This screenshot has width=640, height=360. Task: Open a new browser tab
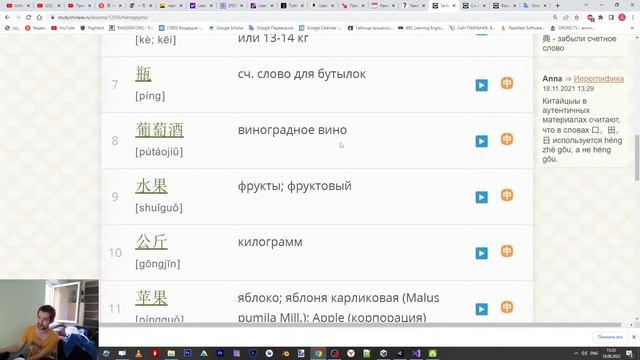pyautogui.click(x=558, y=6)
